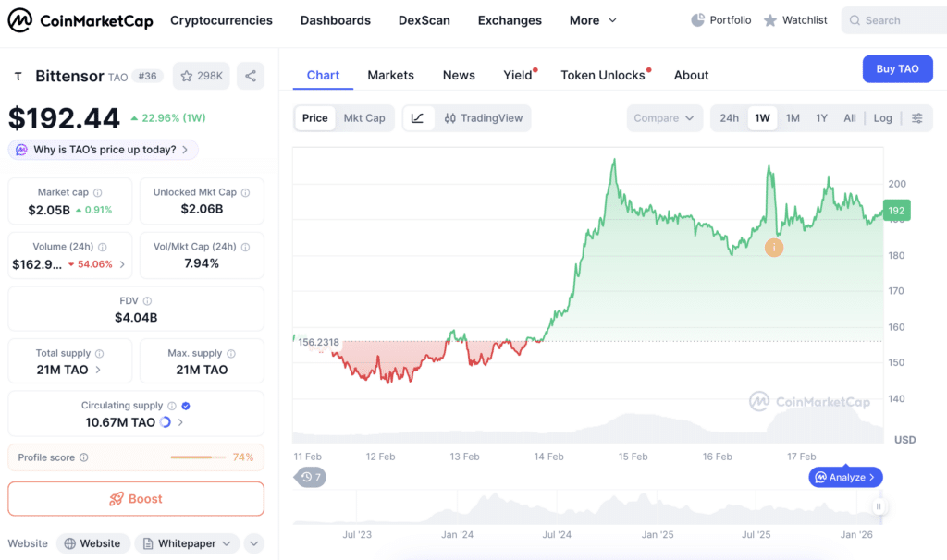Click the chart range navigator area
The width and height of the screenshot is (947, 560).
pos(587,507)
